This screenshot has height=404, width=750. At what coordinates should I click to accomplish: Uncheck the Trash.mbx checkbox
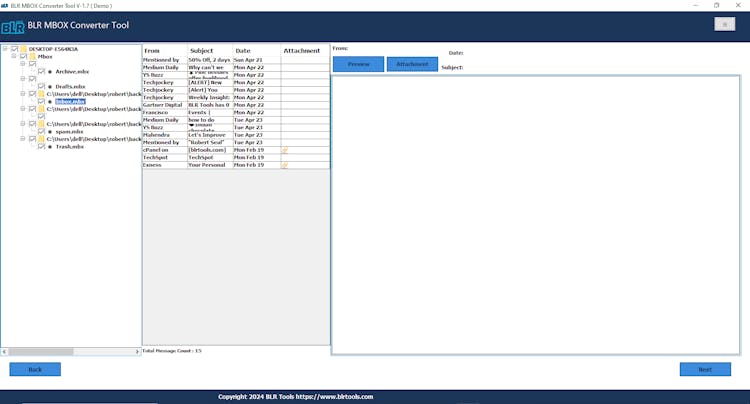point(42,146)
